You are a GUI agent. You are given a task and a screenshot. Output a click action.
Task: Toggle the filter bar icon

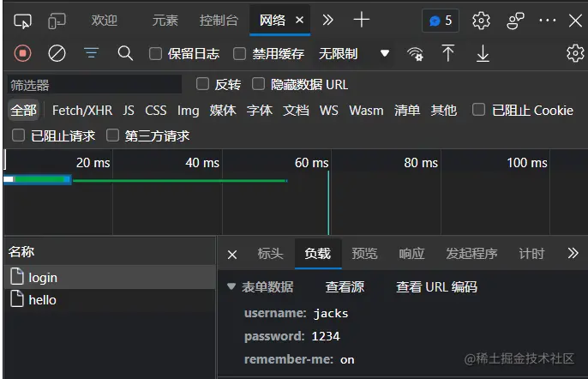coord(91,53)
